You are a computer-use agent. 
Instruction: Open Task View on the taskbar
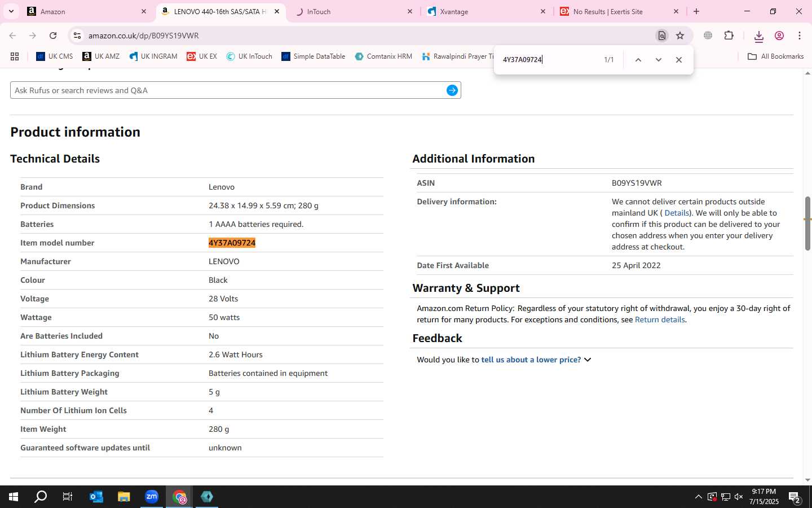[x=68, y=497]
